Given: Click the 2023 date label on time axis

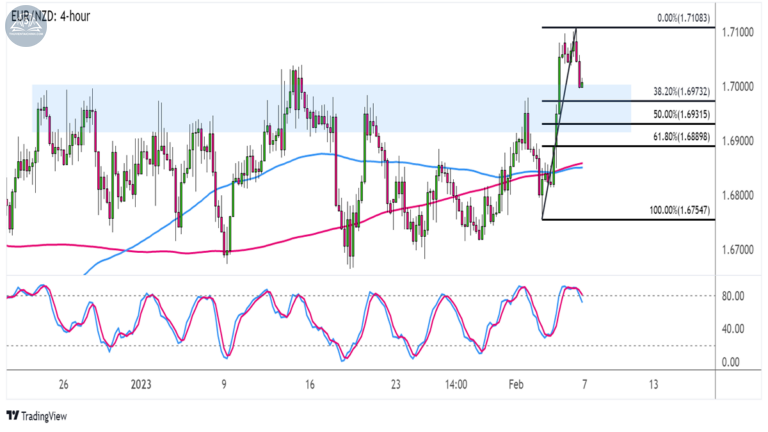Looking at the screenshot, I should coord(141,384).
